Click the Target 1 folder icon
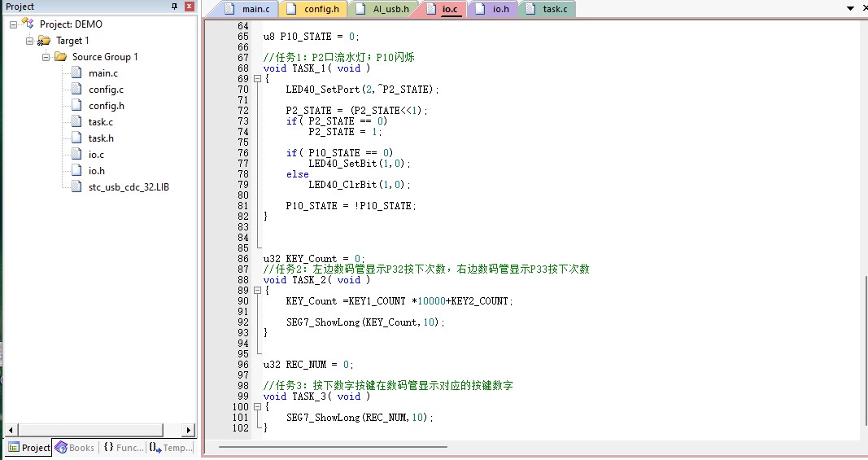The height and width of the screenshot is (460, 868). [44, 41]
